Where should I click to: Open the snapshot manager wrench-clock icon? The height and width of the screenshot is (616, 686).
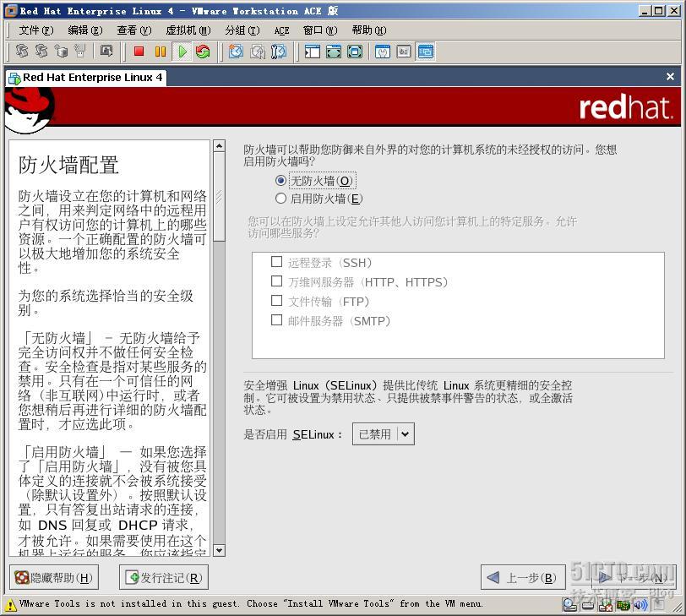coord(279,52)
